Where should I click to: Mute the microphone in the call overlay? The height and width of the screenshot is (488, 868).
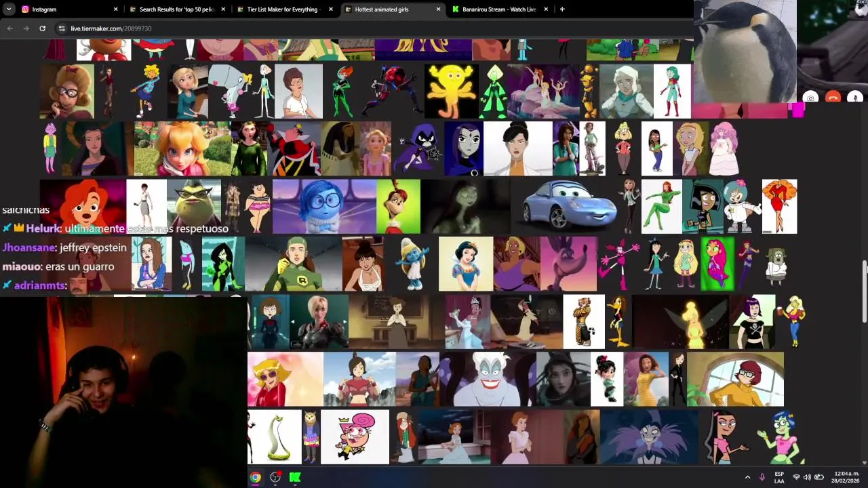click(x=855, y=98)
